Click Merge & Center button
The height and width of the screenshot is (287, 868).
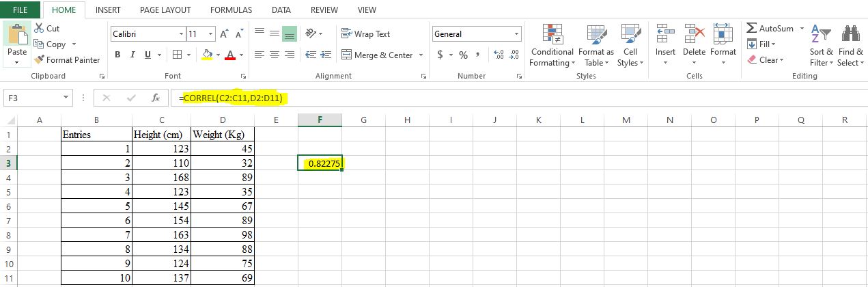coord(378,55)
